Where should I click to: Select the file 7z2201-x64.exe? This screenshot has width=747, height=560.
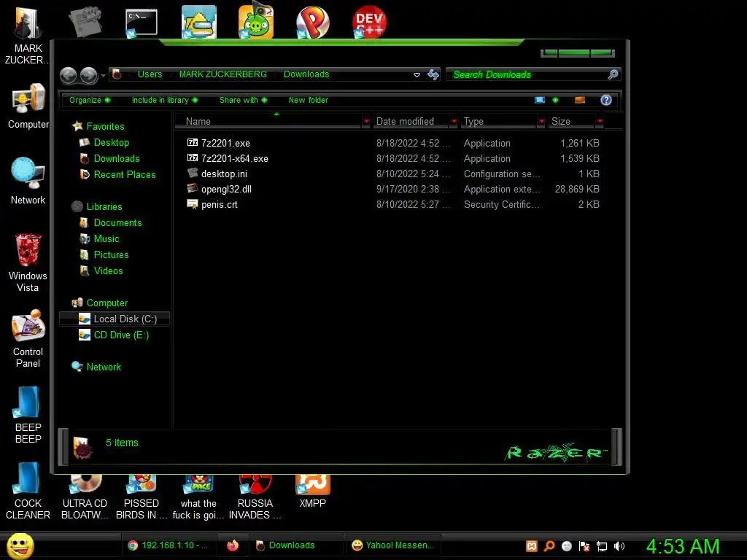[234, 158]
